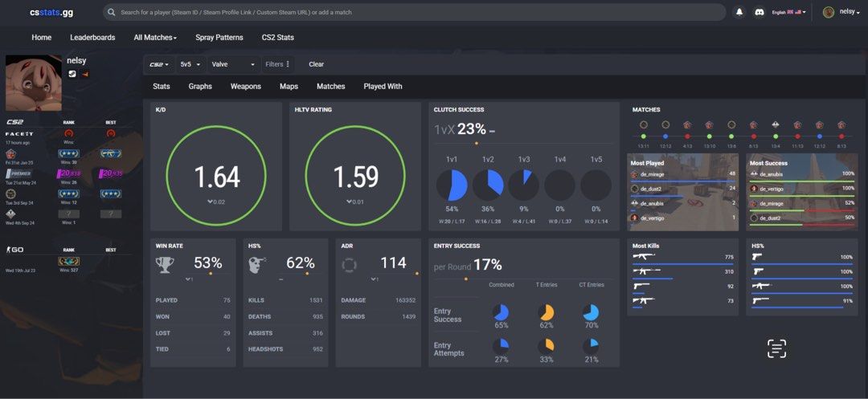
Task: Open the 5v5 mode dropdown
Action: 191,64
